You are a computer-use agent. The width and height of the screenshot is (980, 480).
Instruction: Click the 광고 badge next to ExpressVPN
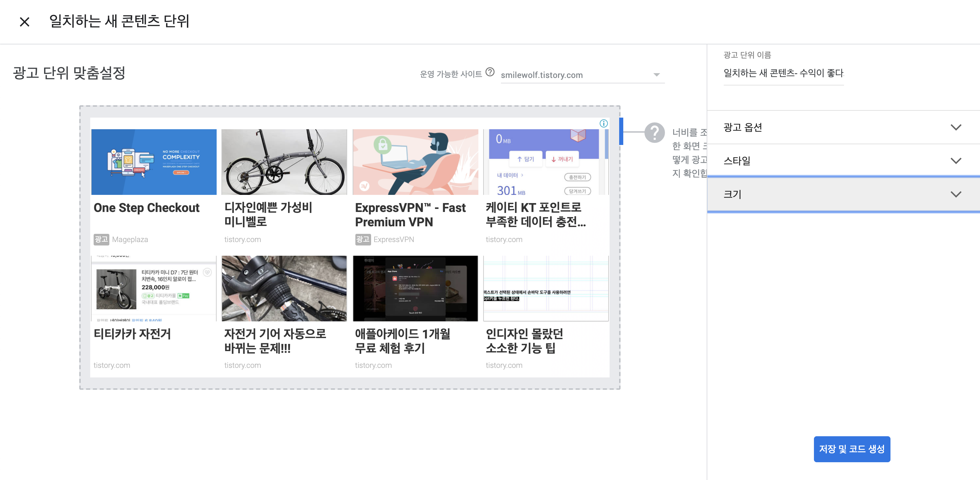[x=363, y=239]
